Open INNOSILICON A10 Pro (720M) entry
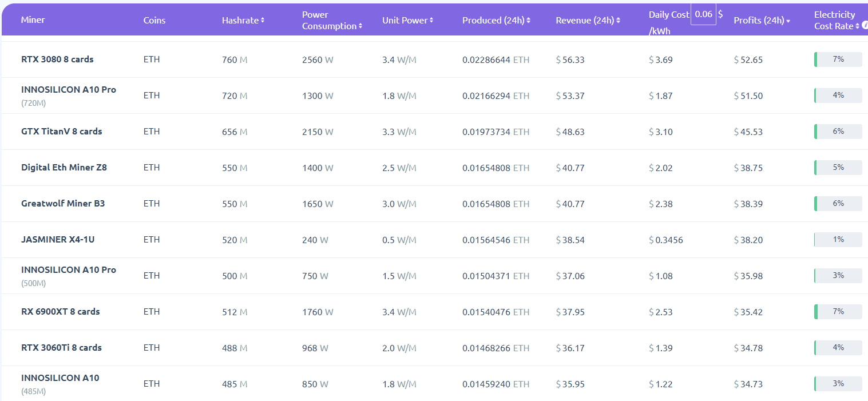Screen dimensions: 868x401 point(69,90)
